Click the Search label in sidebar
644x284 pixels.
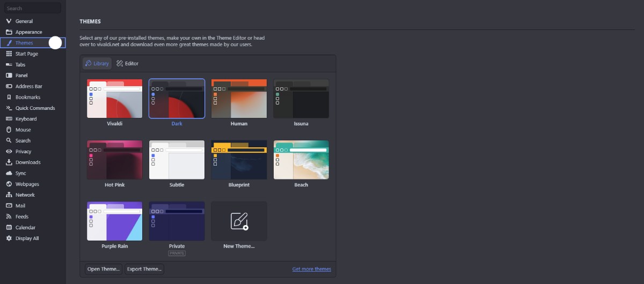(x=23, y=140)
